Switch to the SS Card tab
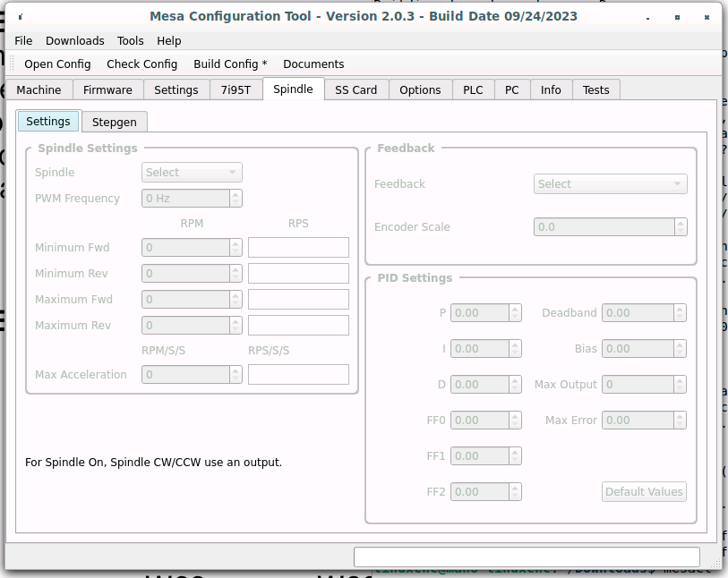This screenshot has height=578, width=728. [356, 90]
